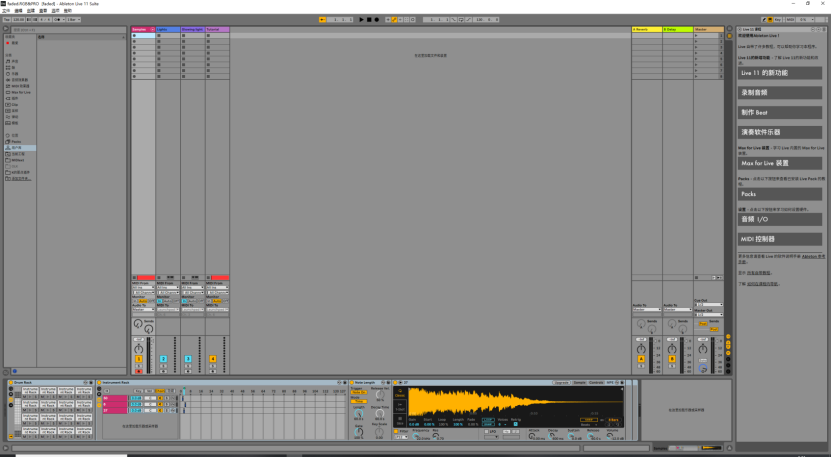
Task: Open Tutorial track MIDI From dropdown
Action: [217, 287]
